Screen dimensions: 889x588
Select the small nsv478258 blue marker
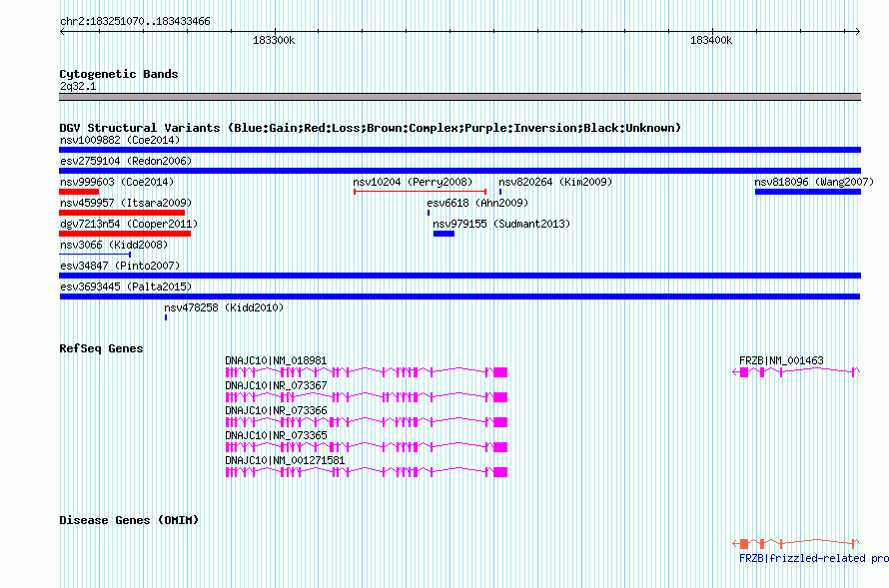[166, 317]
